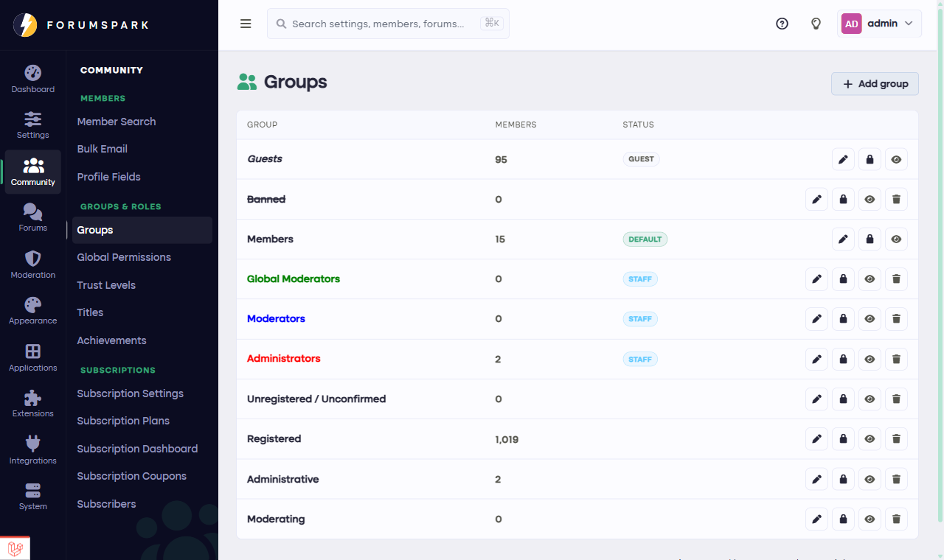Open the Integrations plug icon
The height and width of the screenshot is (560, 944).
coord(33,444)
